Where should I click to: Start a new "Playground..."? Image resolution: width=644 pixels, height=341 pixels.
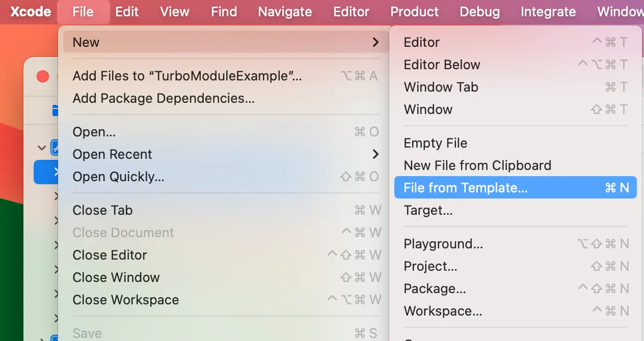pos(443,244)
